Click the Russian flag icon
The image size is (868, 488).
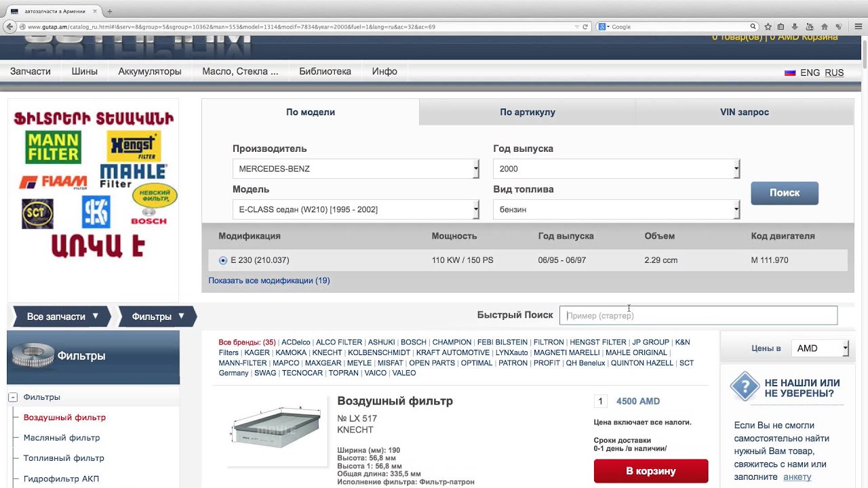tap(790, 73)
